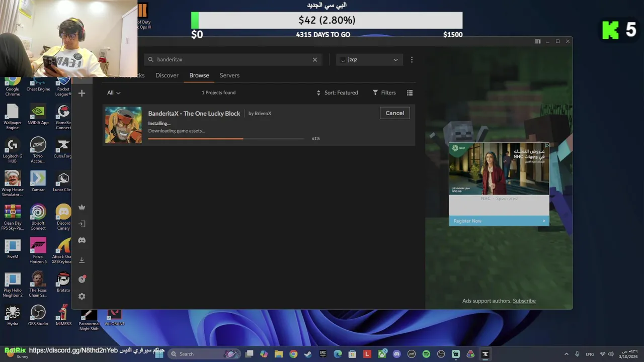Show hidden system tray icons
This screenshot has height=362, width=644.
click(x=566, y=354)
